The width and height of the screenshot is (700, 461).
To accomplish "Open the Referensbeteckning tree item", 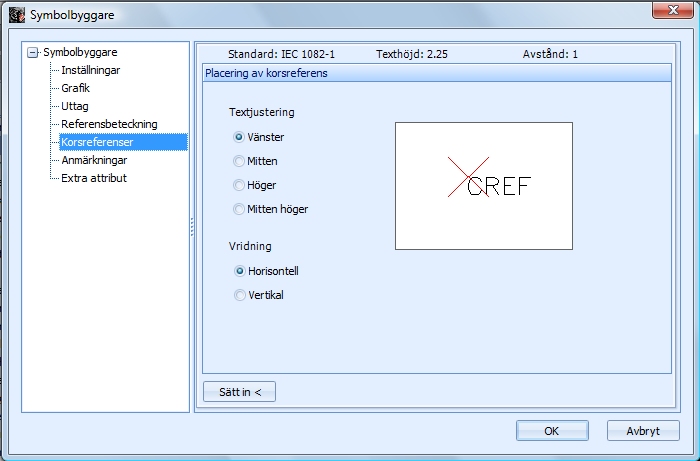I will (109, 124).
